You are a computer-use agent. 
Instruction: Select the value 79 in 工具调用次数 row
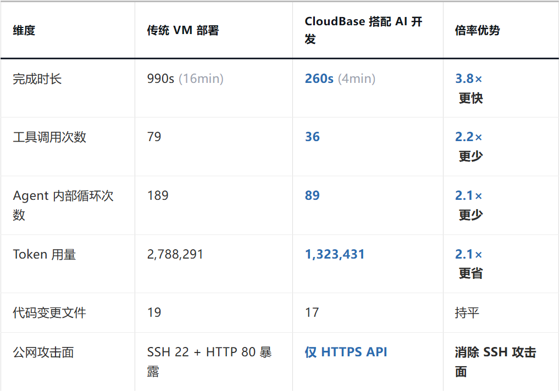154,137
